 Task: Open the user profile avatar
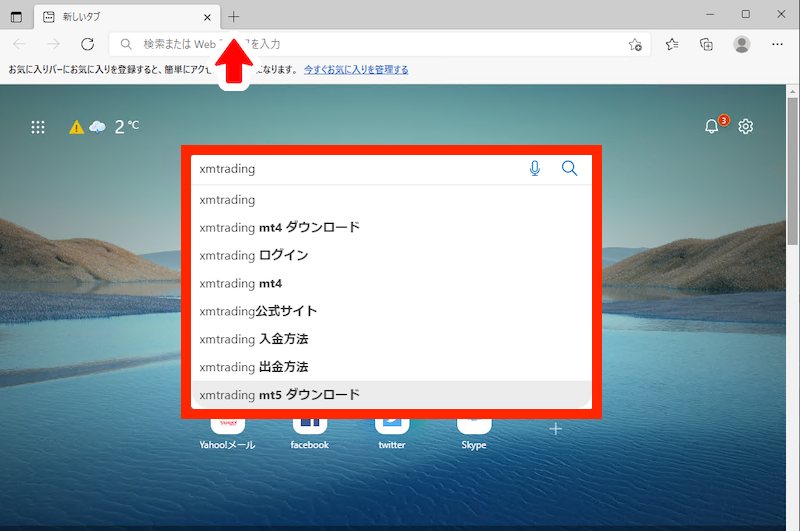click(x=741, y=44)
